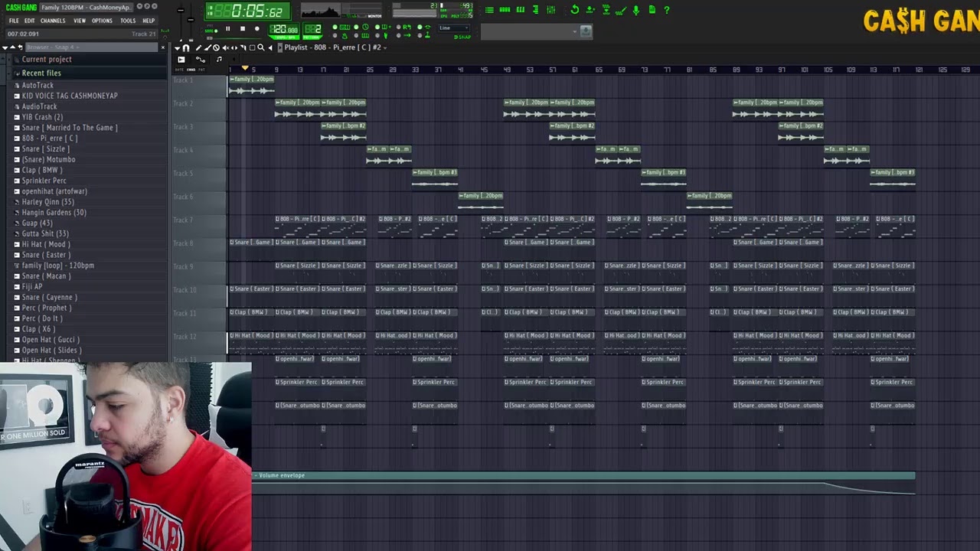
Task: Click the microphone recording icon
Action: [x=636, y=10]
